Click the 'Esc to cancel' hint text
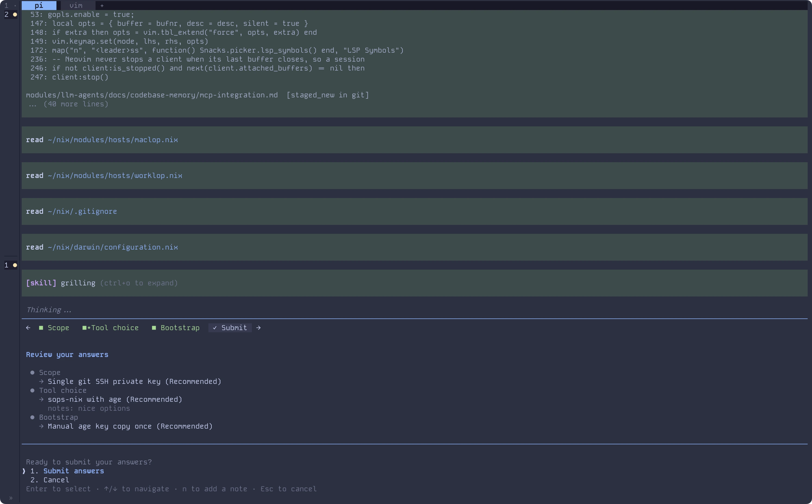The height and width of the screenshot is (504, 812). [x=288, y=489]
